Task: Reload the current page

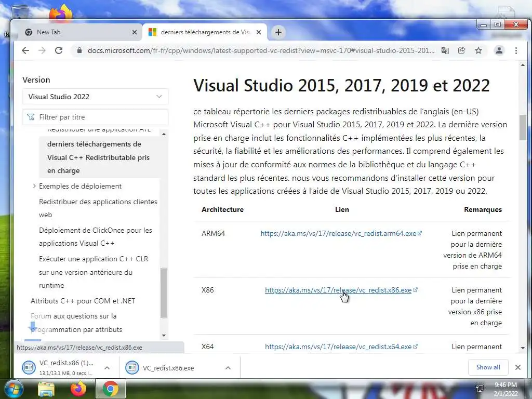Action: (59, 50)
